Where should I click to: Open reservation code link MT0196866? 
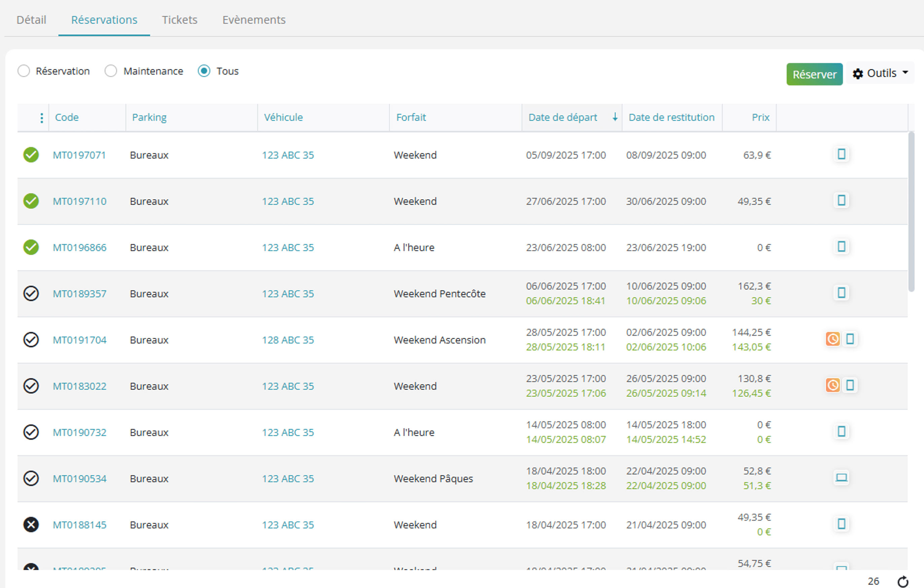click(80, 247)
